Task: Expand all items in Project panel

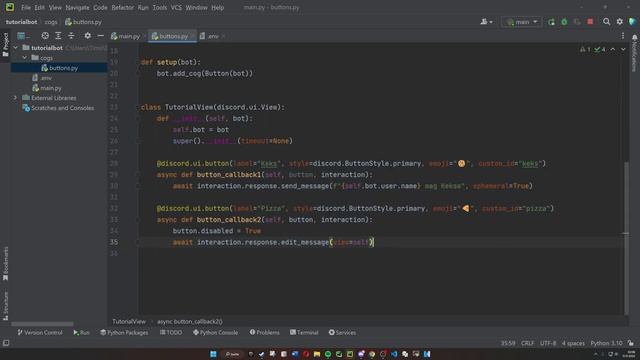Action: pos(58,36)
